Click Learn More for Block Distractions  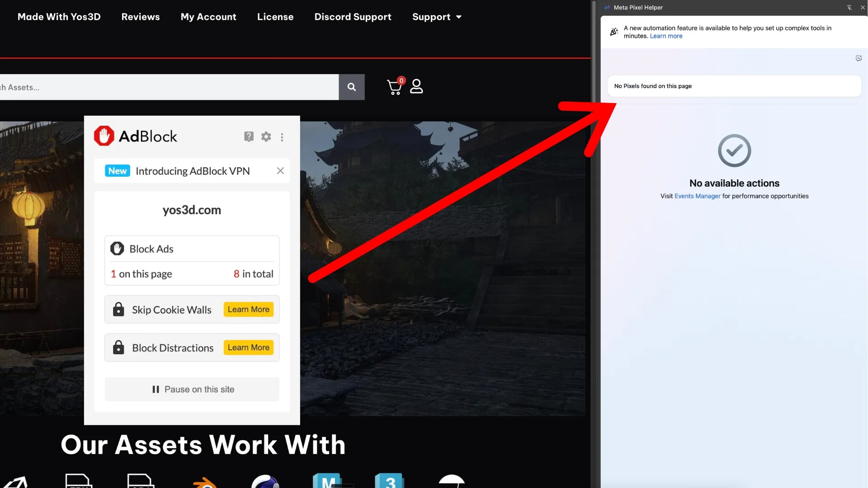249,347
